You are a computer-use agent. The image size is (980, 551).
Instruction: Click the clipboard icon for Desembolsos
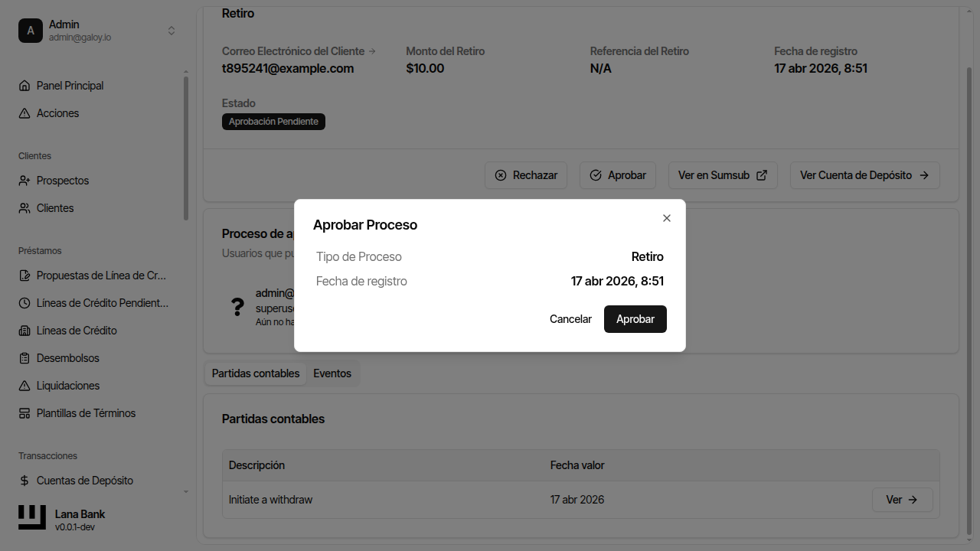click(x=24, y=358)
